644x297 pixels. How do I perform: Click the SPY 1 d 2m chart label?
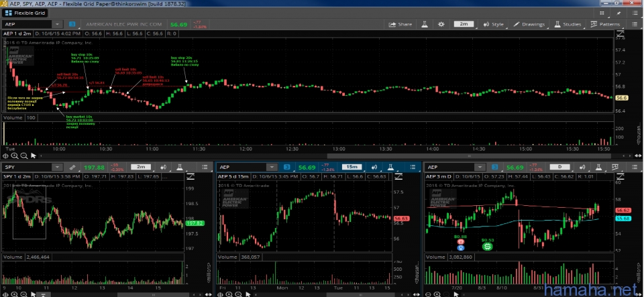pyautogui.click(x=17, y=176)
